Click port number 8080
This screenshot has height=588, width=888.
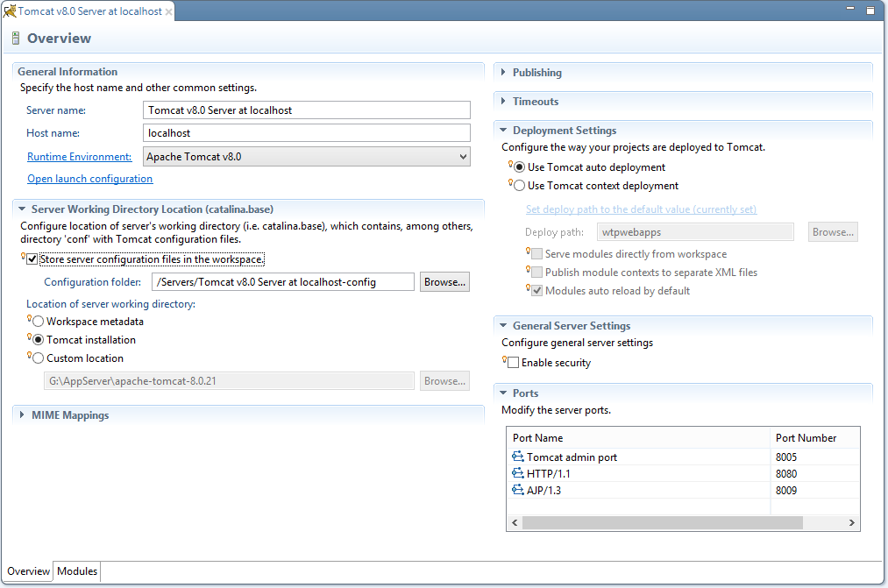(x=786, y=474)
